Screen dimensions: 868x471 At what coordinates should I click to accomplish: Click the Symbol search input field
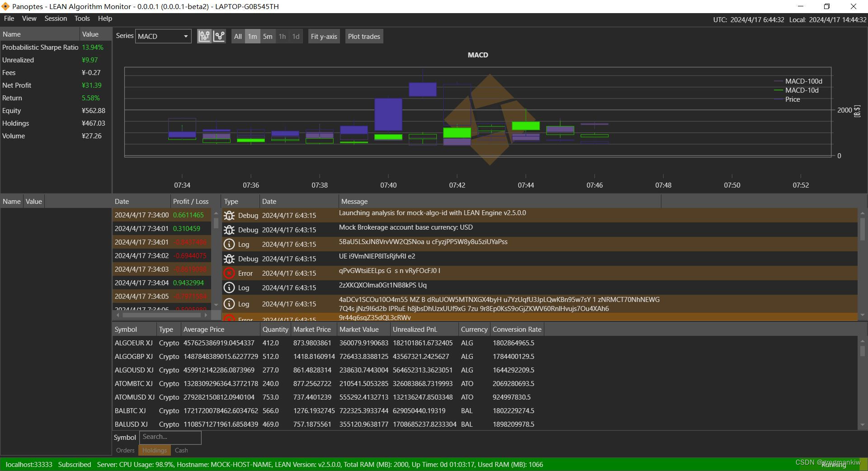pos(170,437)
